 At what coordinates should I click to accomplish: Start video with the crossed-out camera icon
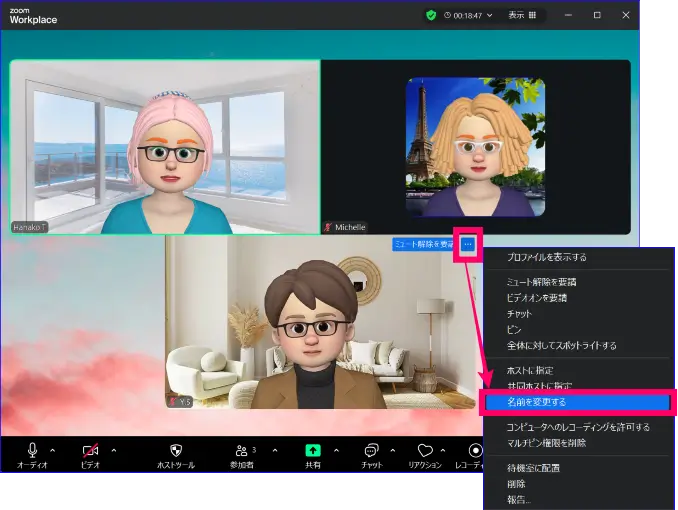[90, 450]
